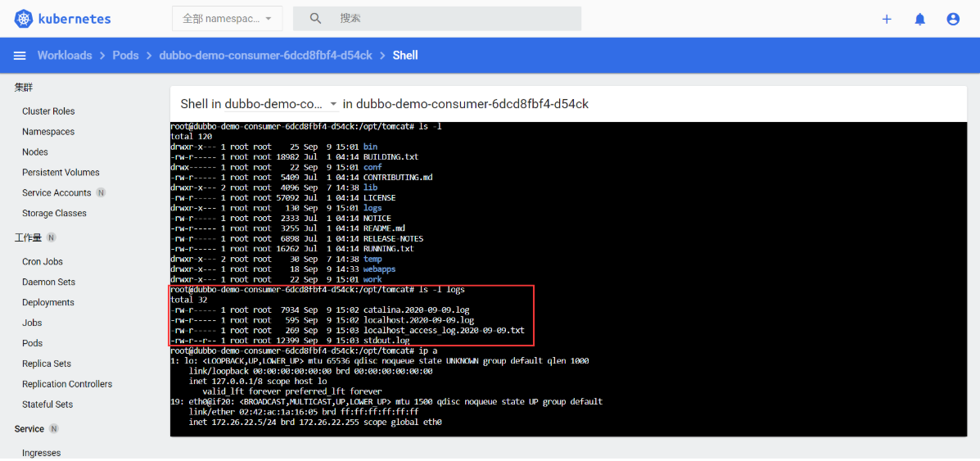Image resolution: width=980 pixels, height=461 pixels.
Task: Click the plus create resource icon
Action: pyautogui.click(x=886, y=19)
